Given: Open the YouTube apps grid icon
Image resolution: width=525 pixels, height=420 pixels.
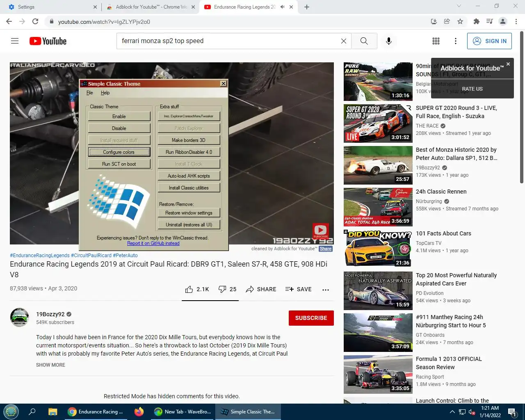Looking at the screenshot, I should click(436, 41).
